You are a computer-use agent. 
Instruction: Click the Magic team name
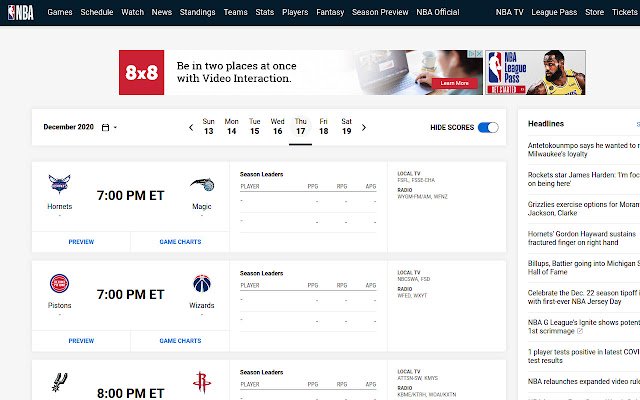pyautogui.click(x=202, y=207)
